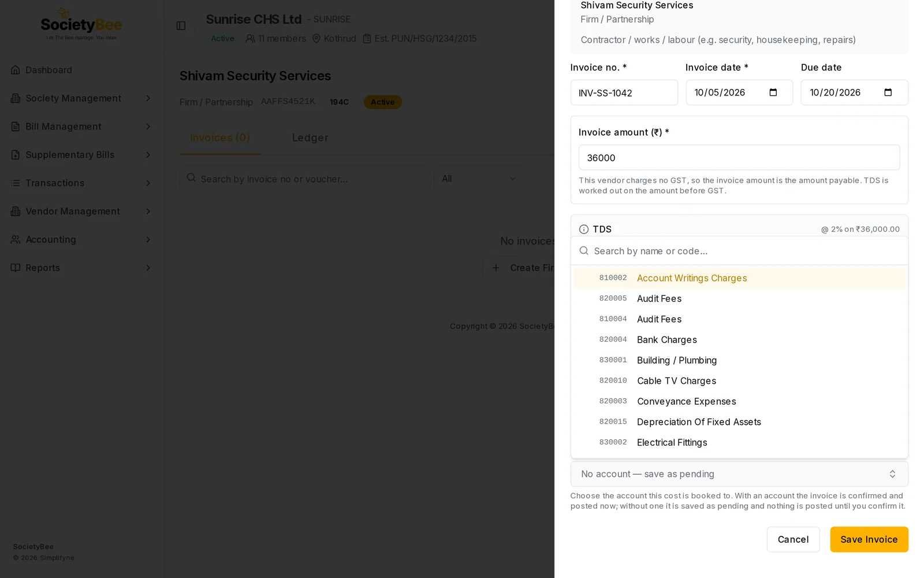Open the All filter dropdown
924x578 pixels.
click(479, 179)
